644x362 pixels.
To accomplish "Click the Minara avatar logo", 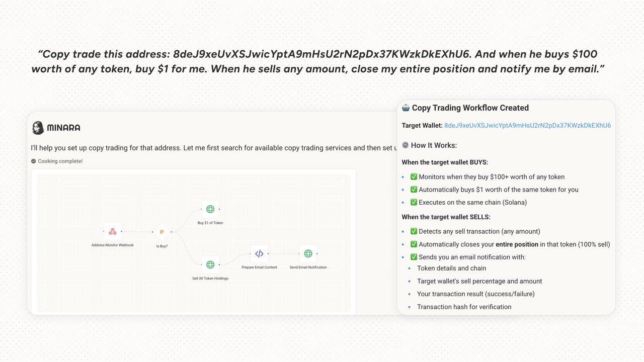I will click(38, 128).
